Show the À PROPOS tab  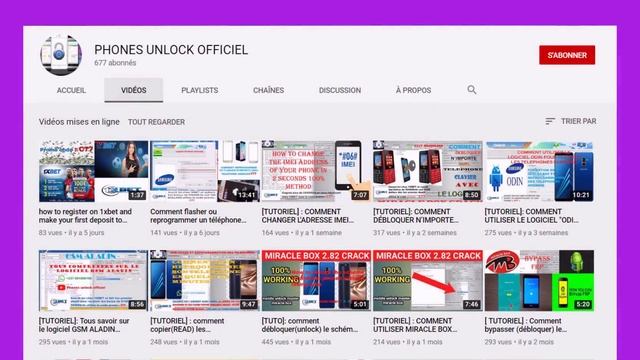(x=413, y=90)
